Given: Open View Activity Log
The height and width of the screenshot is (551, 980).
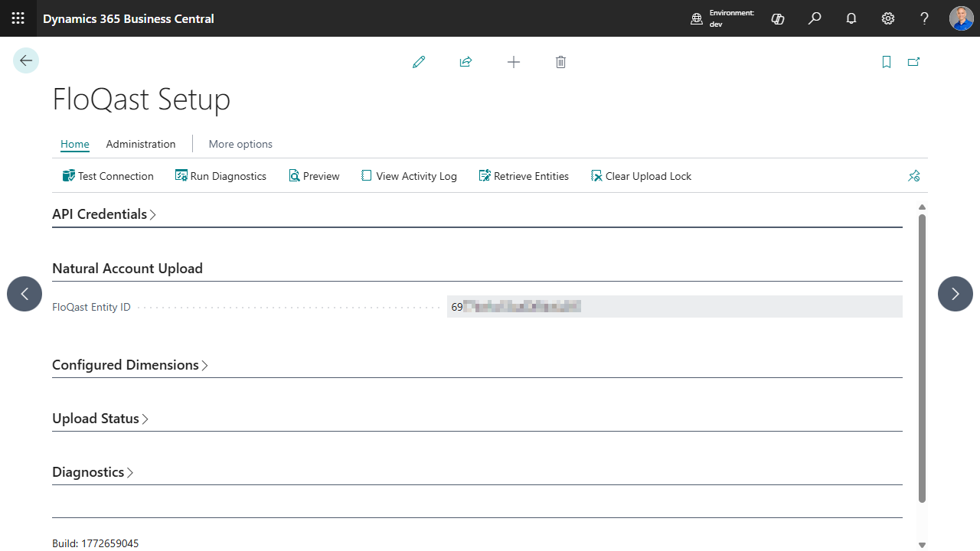Looking at the screenshot, I should tap(409, 176).
